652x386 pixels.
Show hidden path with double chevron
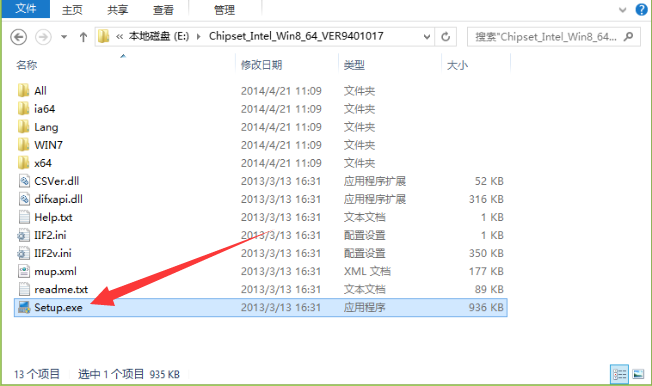(119, 37)
